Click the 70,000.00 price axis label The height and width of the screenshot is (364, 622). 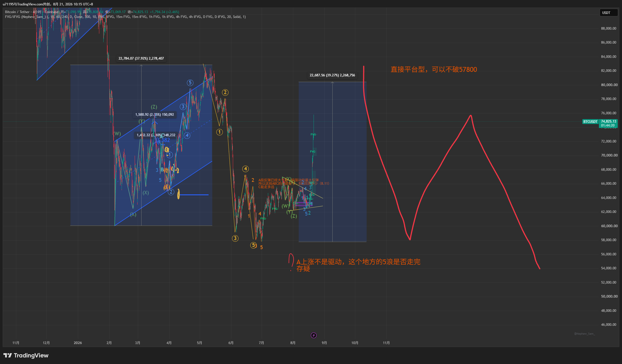[x=609, y=155]
